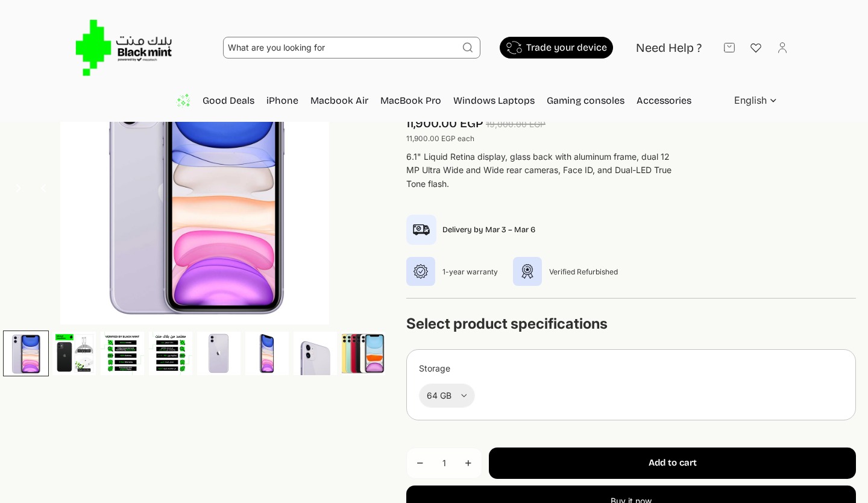Decrease quantity with the minus button
The height and width of the screenshot is (503, 868).
(x=420, y=463)
